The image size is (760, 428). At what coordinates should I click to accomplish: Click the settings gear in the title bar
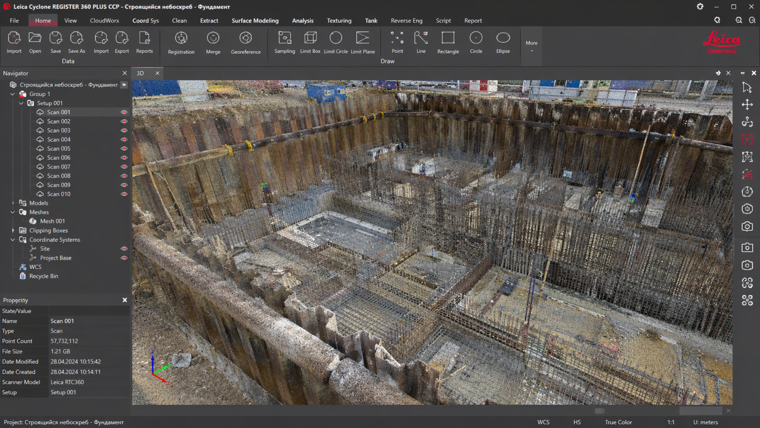(x=700, y=7)
